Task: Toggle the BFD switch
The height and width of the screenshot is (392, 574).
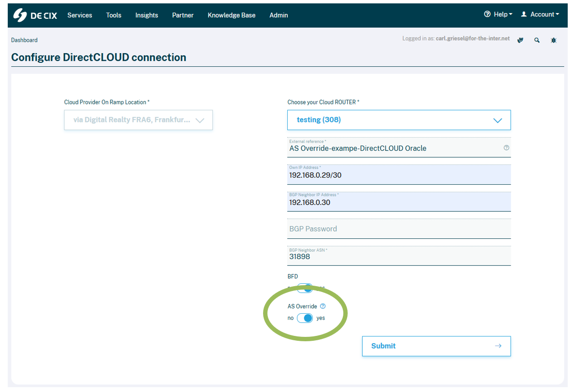Action: (305, 288)
